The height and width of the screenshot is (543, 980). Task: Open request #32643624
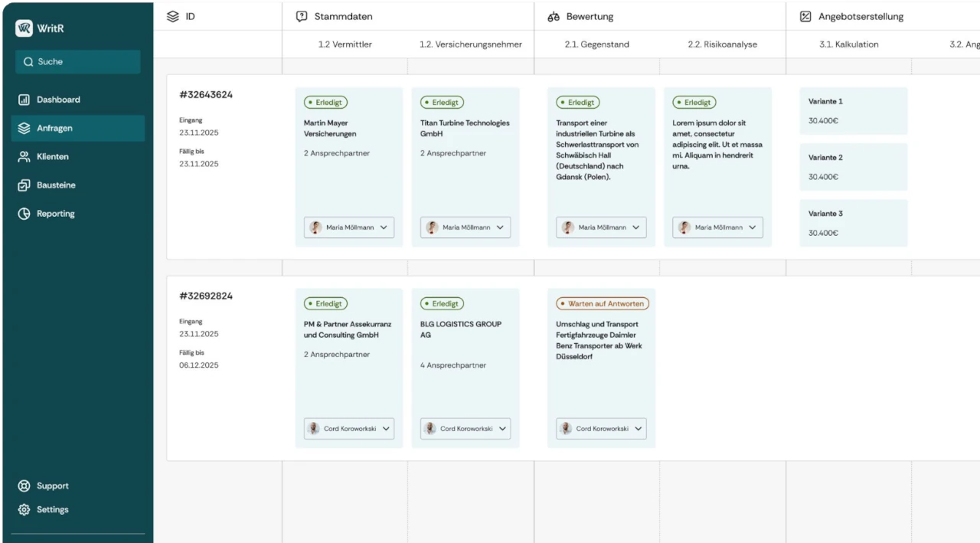click(206, 95)
